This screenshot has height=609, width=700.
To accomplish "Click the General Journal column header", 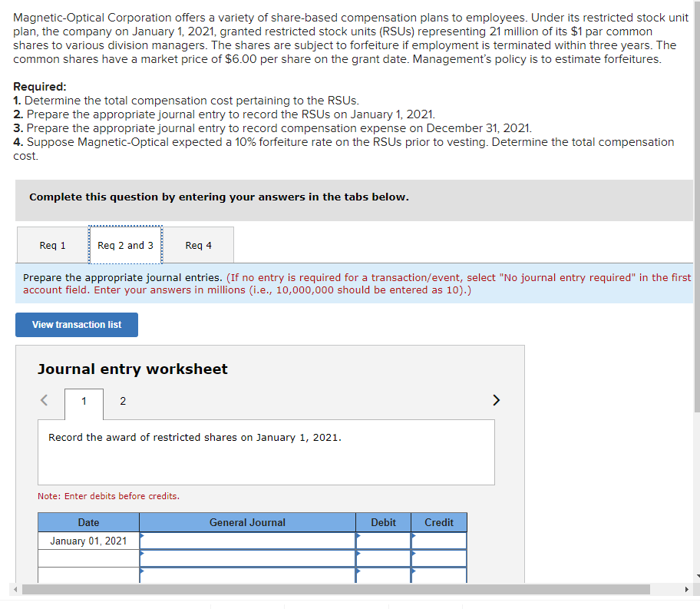I will pos(248,522).
